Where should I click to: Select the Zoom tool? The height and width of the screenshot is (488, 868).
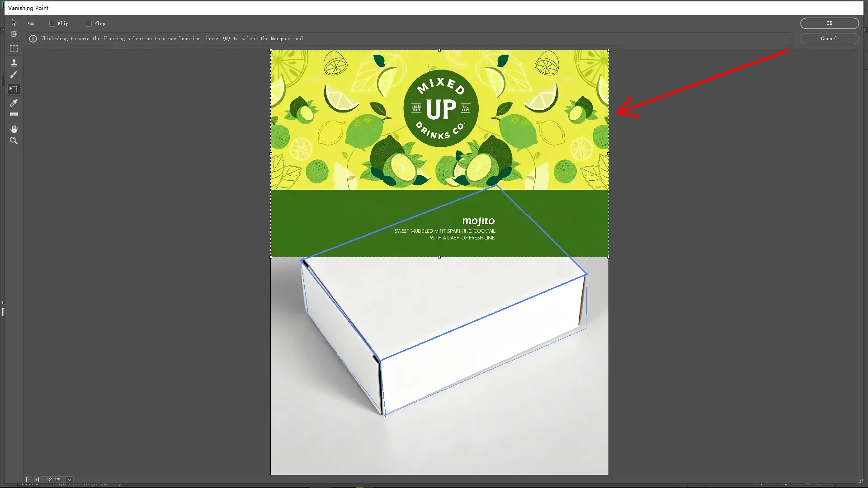point(14,141)
